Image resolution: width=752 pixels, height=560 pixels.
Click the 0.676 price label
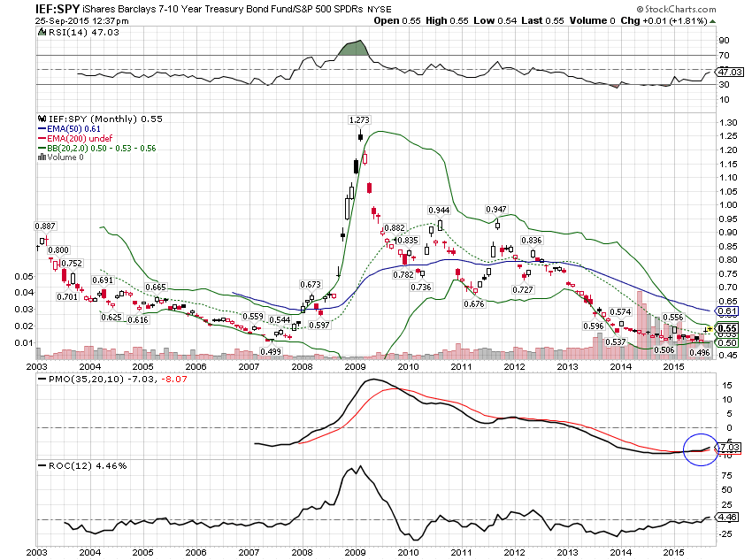[x=474, y=304]
